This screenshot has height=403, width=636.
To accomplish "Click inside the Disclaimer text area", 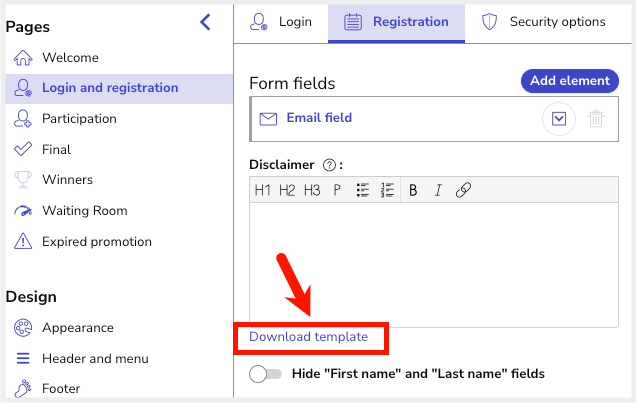I will click(x=432, y=260).
